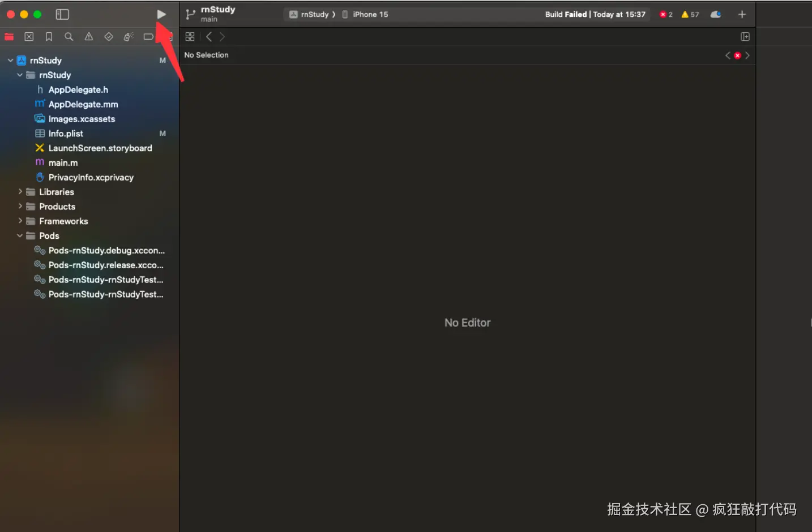This screenshot has height=532, width=812.
Task: Click the red issue indicator in jump bar
Action: [x=737, y=55]
